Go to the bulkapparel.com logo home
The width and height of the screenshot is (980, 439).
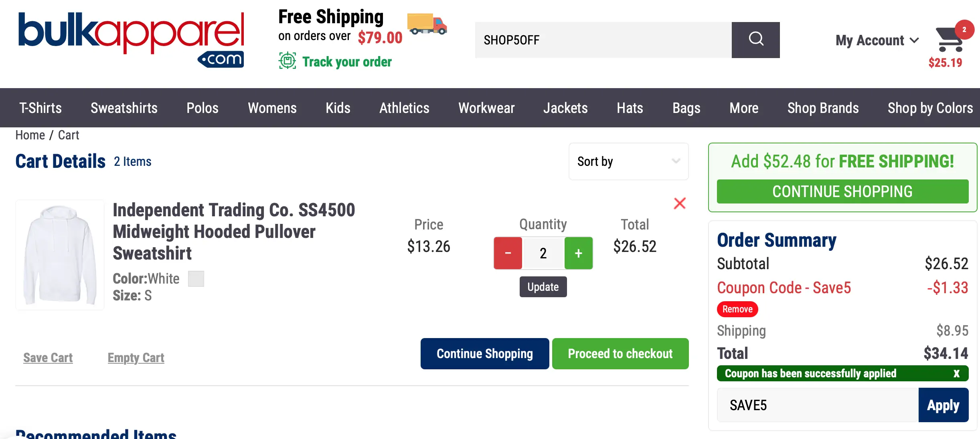click(x=131, y=39)
